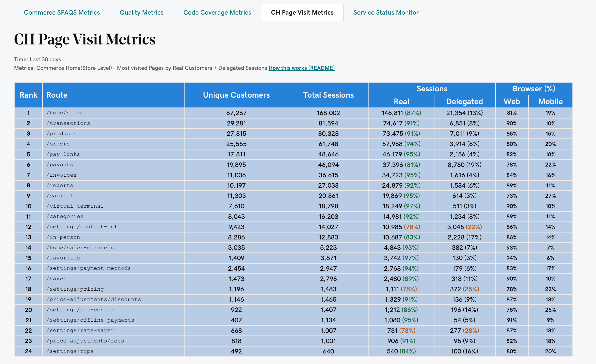Screen dimensions: 596x364
Task: Select the Code Coverage Metrics tab
Action: 217,12
